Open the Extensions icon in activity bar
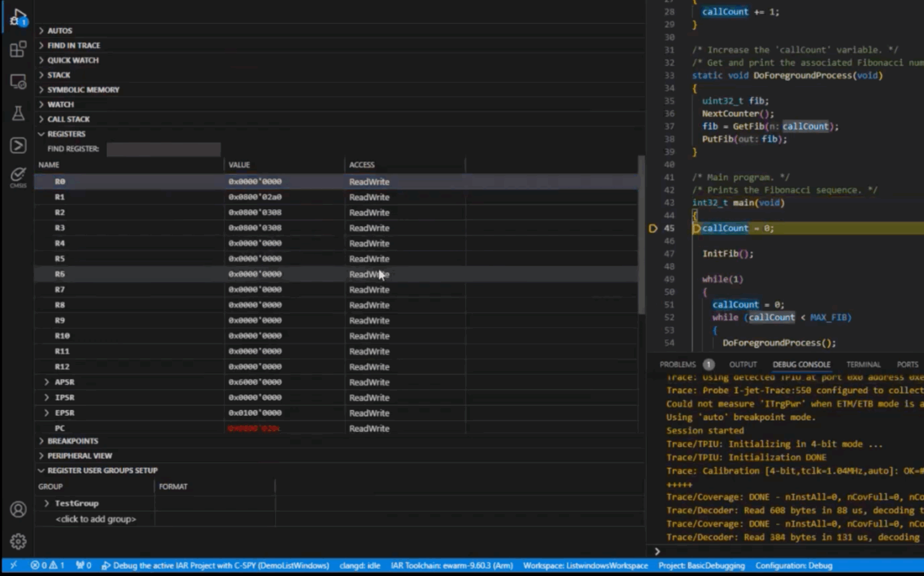 pos(18,49)
